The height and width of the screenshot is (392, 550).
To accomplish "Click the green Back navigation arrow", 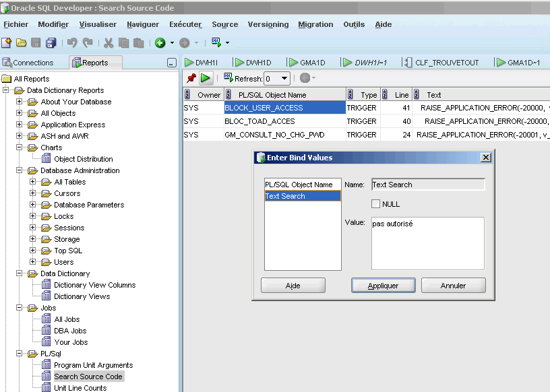I will [x=160, y=42].
